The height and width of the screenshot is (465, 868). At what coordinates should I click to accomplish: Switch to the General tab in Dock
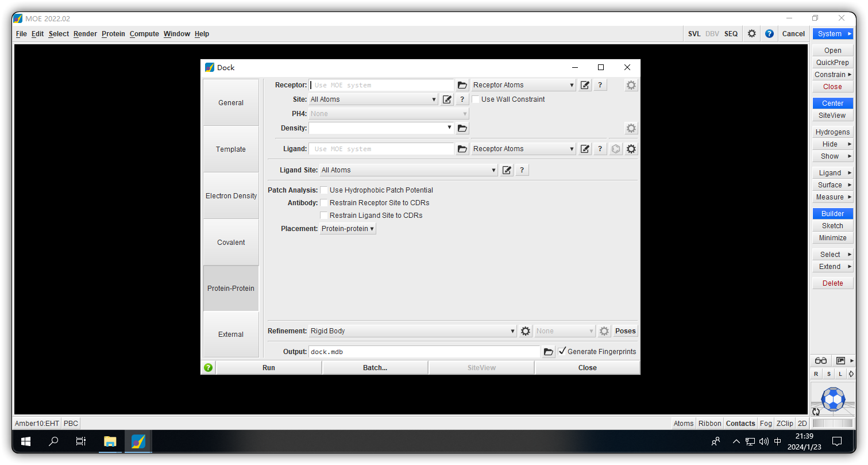[x=231, y=103]
